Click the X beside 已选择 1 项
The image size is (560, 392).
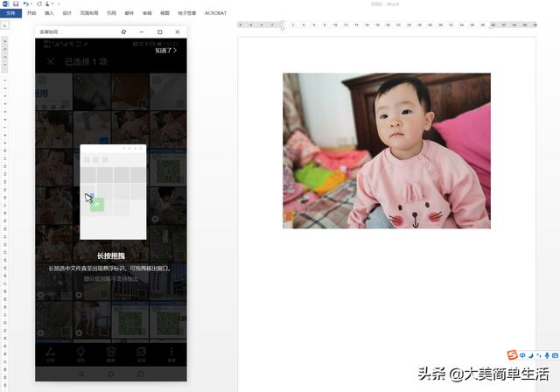51,61
